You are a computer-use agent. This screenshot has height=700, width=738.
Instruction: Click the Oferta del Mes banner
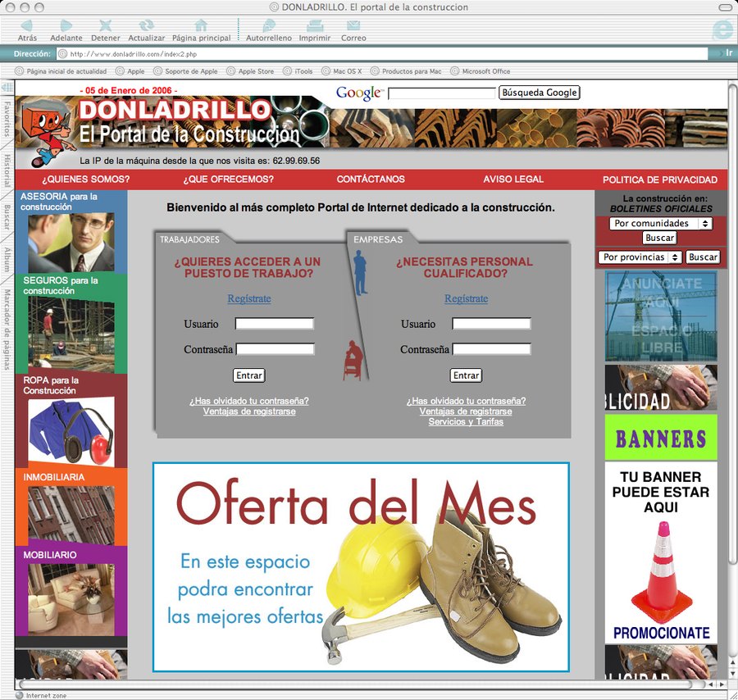(x=361, y=567)
